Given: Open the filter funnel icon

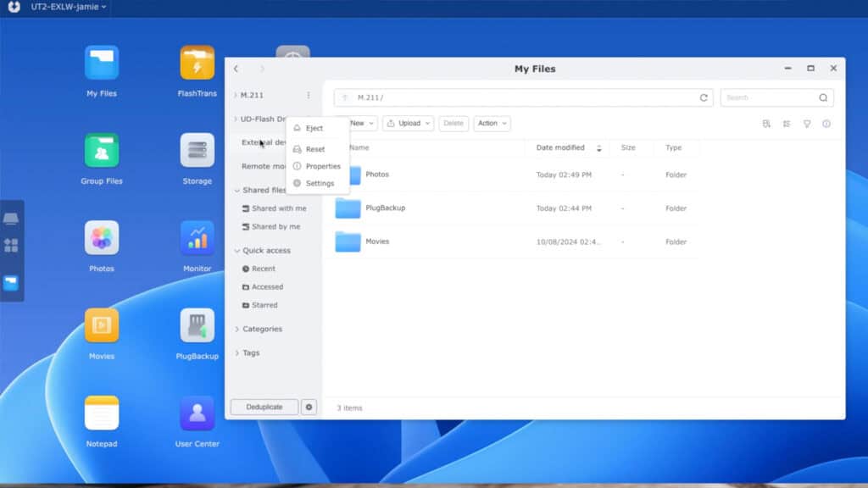Looking at the screenshot, I should [807, 124].
